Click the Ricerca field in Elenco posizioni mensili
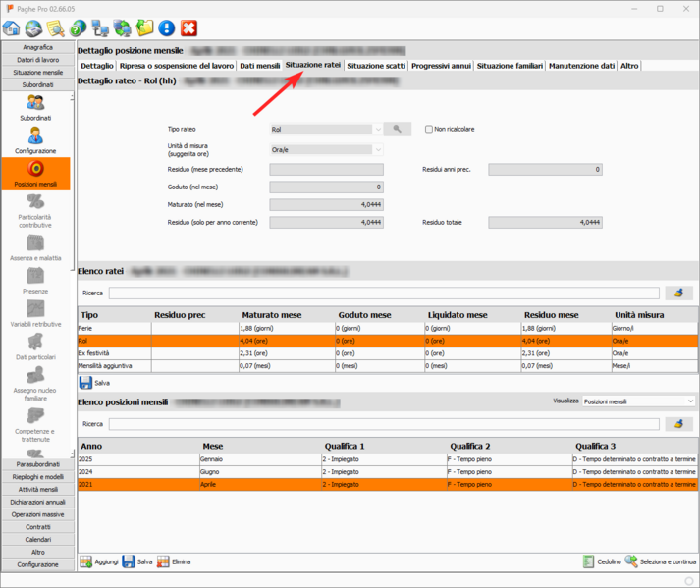 (x=383, y=424)
